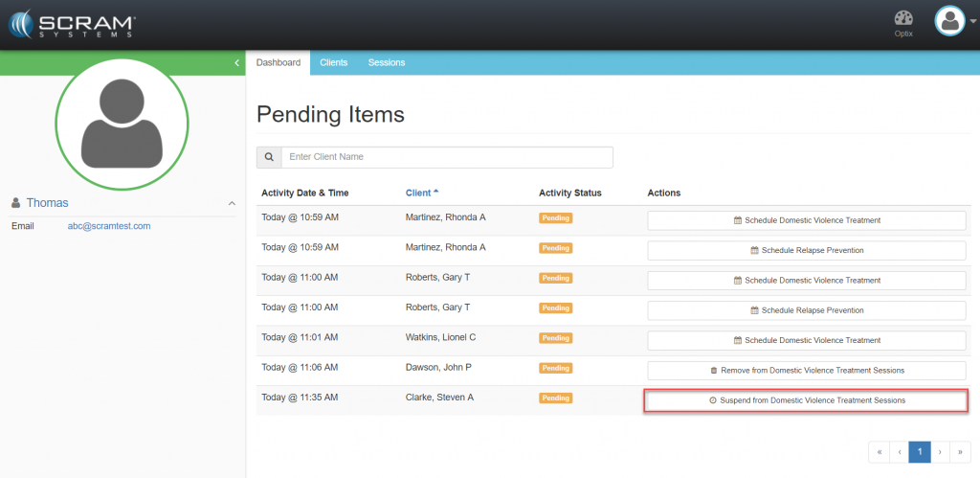Open the Optix dashboard icon
The height and width of the screenshot is (478, 980).
902,22
